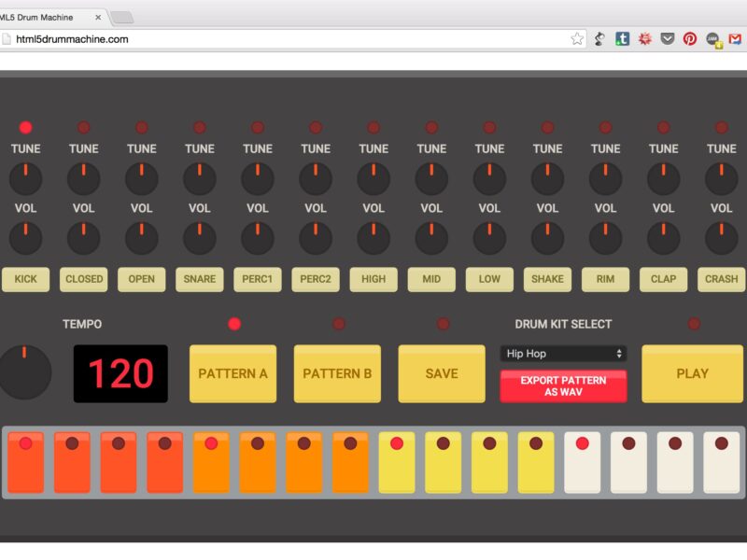Click the Pocket extension icon

point(667,39)
